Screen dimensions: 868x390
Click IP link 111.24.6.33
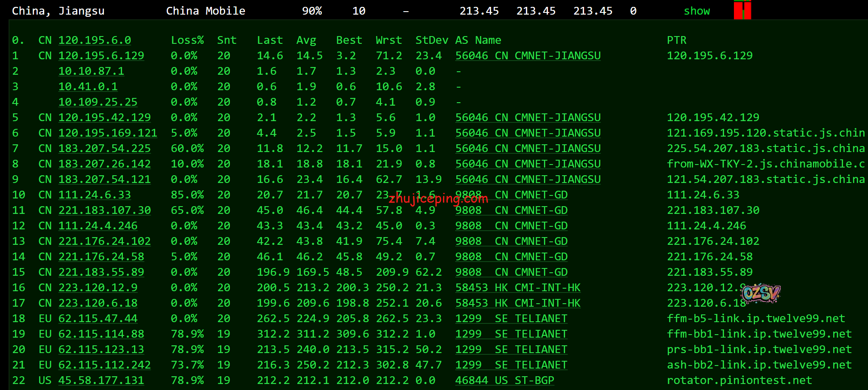click(95, 195)
